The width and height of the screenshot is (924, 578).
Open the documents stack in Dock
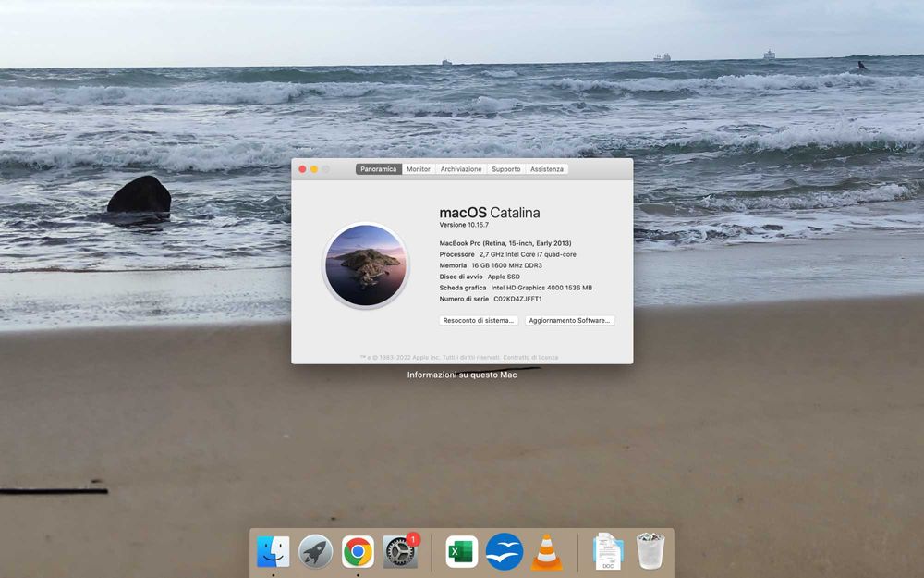point(608,551)
